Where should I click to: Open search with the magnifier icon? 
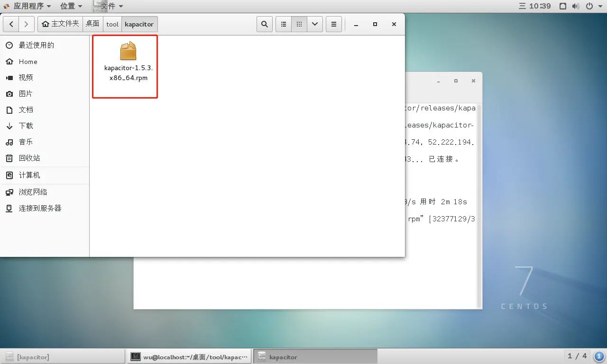coord(265,24)
